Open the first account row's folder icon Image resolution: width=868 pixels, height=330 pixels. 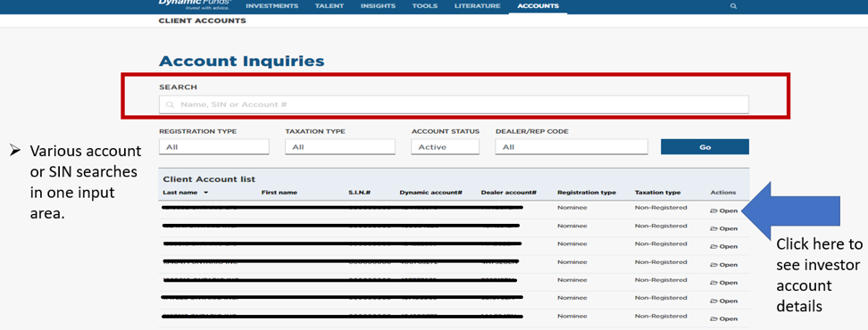714,210
